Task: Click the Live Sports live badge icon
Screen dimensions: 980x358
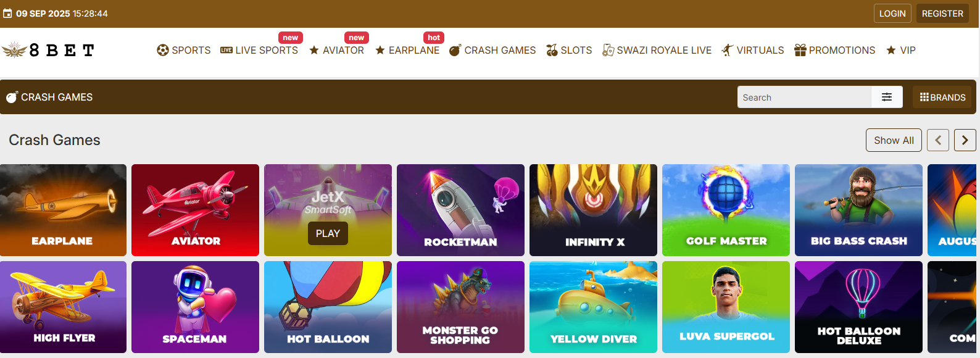Action: pos(226,50)
